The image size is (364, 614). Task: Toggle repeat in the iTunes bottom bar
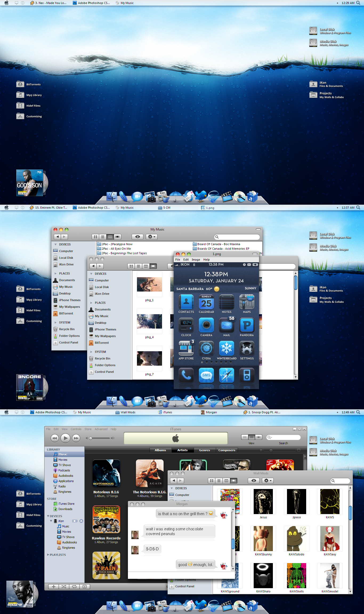[x=74, y=587]
